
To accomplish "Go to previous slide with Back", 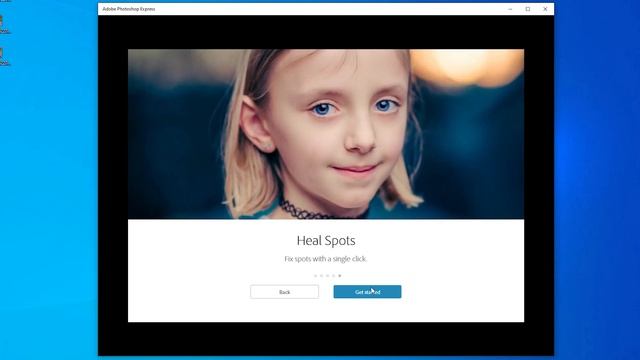I will (284, 292).
